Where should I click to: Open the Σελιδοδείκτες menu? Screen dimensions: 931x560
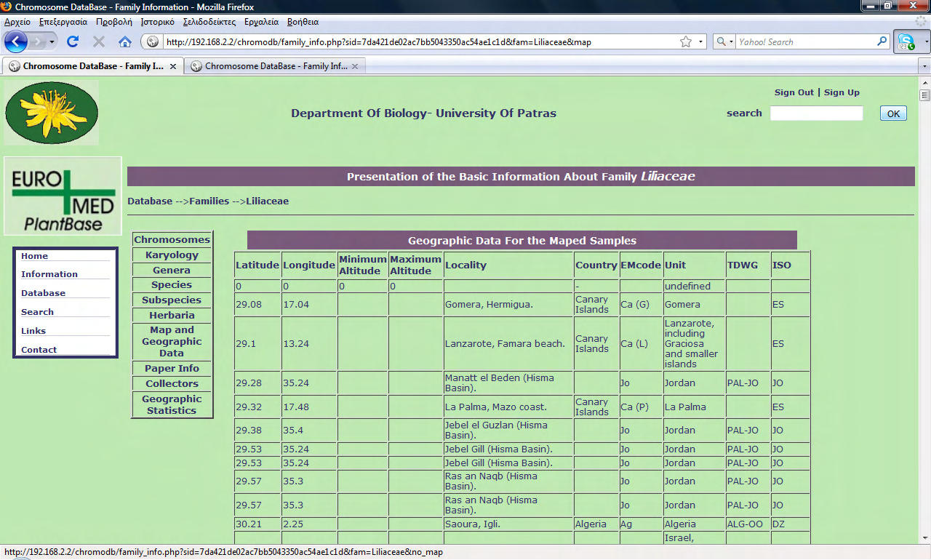point(209,22)
